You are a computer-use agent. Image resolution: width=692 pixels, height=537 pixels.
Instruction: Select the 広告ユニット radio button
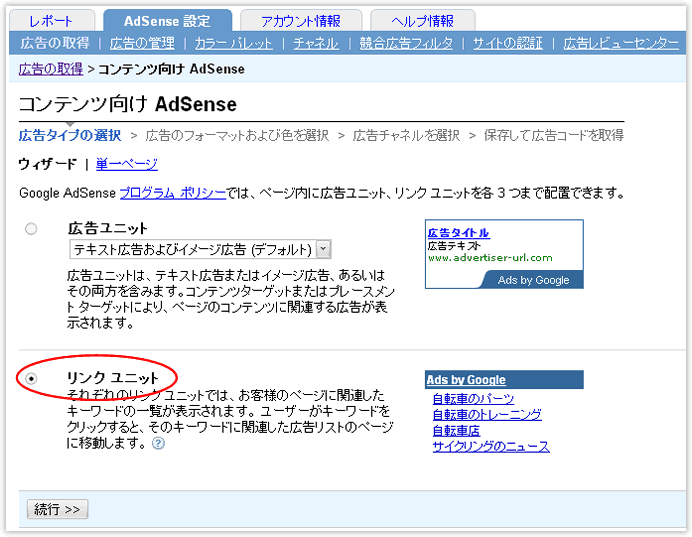coord(31,229)
